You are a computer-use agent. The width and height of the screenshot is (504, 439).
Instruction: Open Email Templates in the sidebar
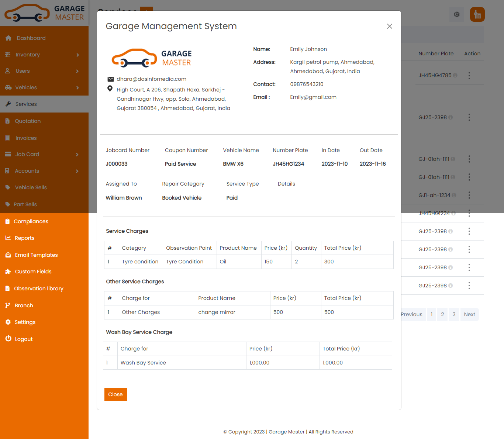pos(36,255)
